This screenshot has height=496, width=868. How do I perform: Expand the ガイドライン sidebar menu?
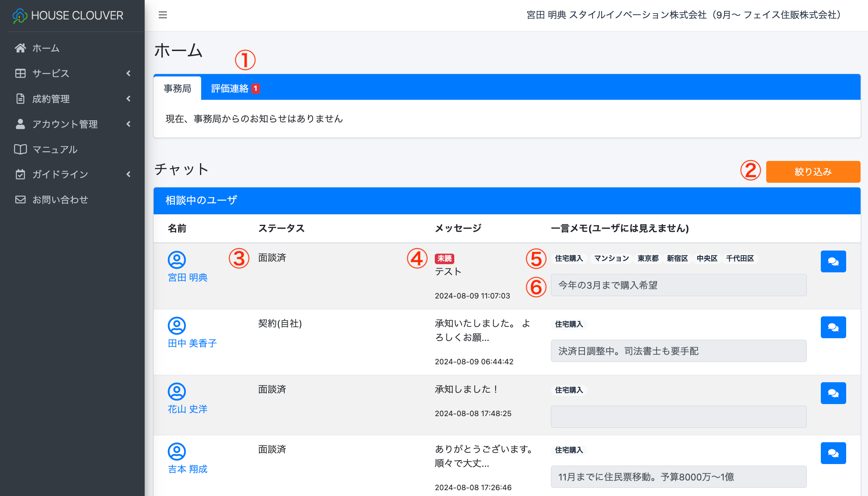[72, 174]
